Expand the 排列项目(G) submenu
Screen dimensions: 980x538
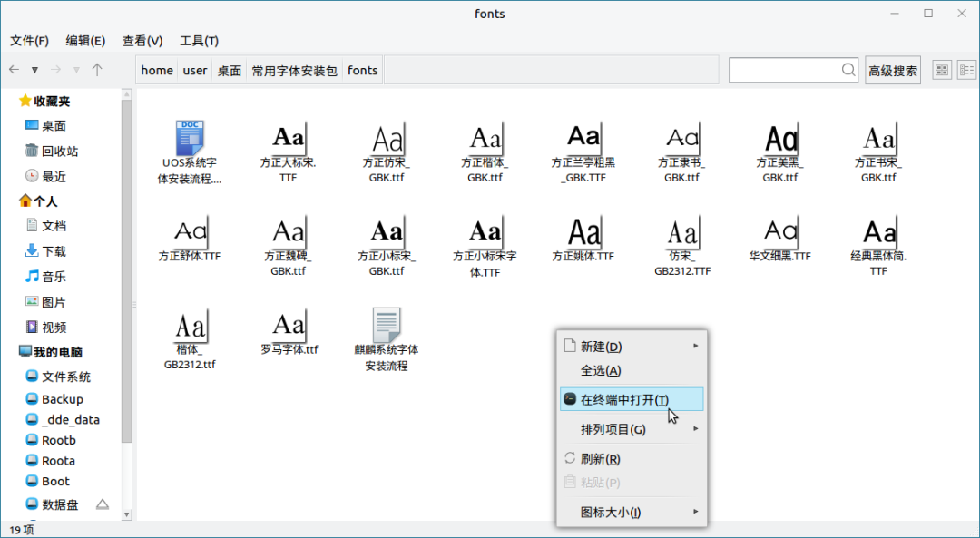point(632,429)
